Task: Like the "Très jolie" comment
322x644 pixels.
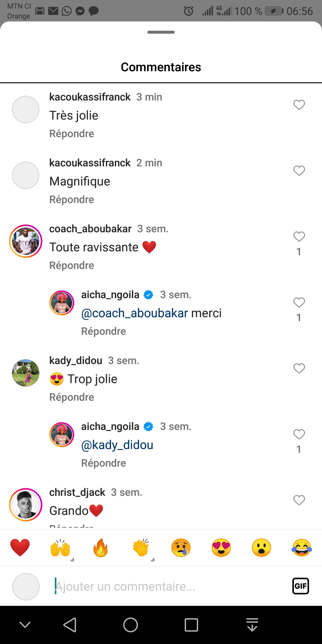Action: click(x=299, y=105)
